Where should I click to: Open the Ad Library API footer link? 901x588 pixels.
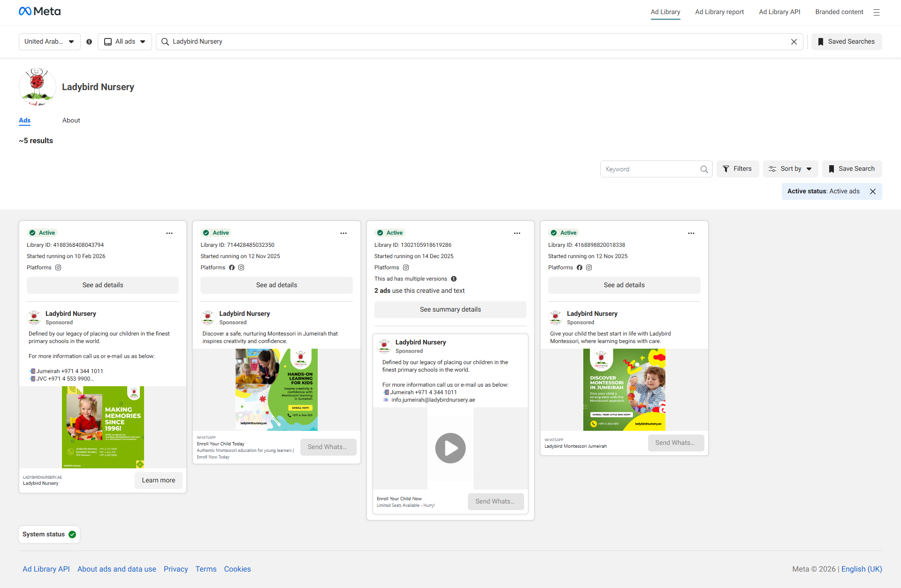coord(46,569)
